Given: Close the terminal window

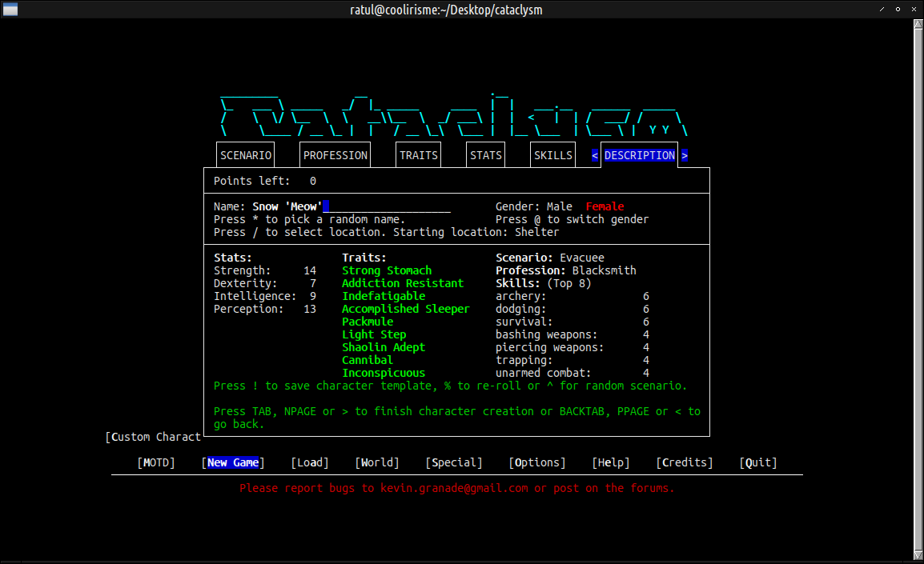Looking at the screenshot, I should pyautogui.click(x=914, y=10).
